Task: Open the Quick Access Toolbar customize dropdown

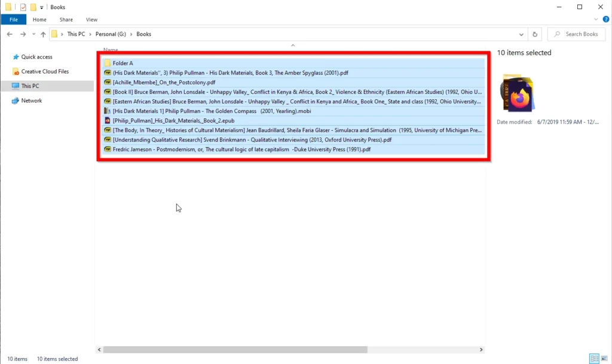Action: (x=42, y=7)
